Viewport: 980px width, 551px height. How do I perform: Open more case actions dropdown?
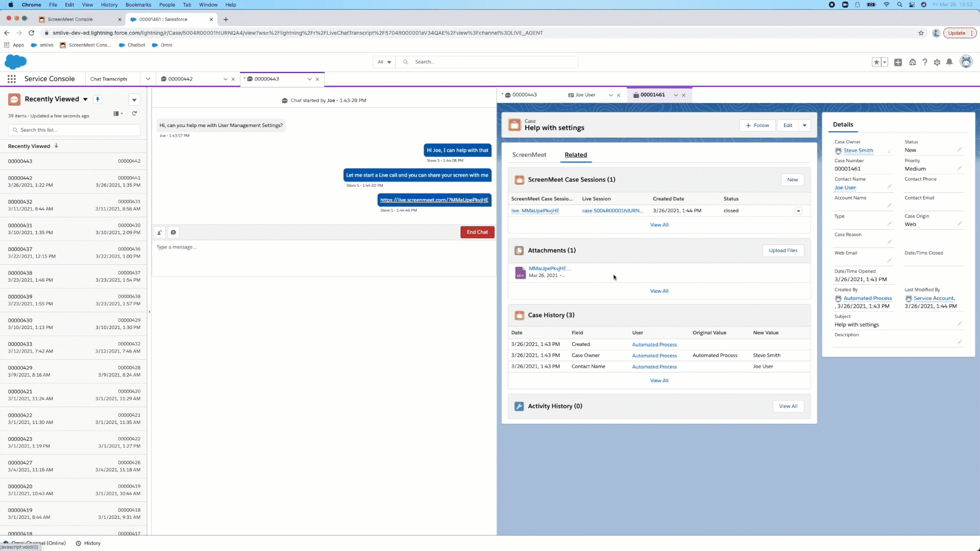(x=804, y=126)
